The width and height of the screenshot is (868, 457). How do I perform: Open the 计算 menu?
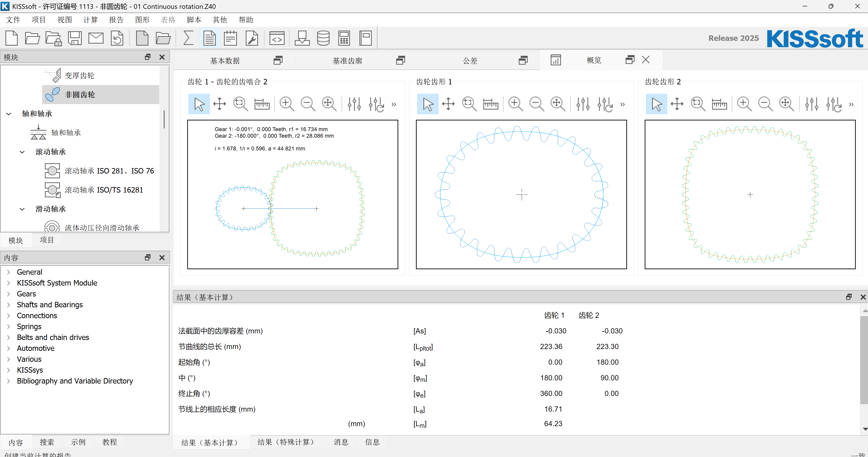coord(90,20)
